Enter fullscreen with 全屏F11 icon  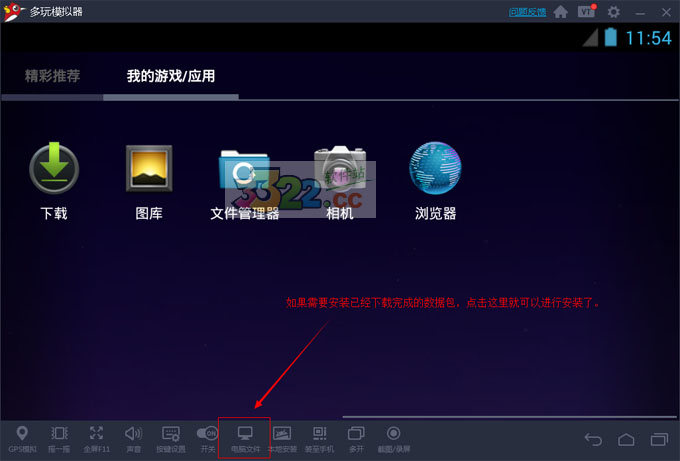click(x=96, y=439)
